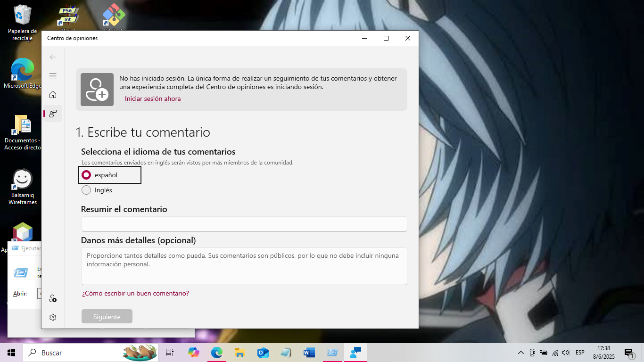The height and width of the screenshot is (362, 644).
Task: Maximize the Centro de opiniones window
Action: (386, 38)
